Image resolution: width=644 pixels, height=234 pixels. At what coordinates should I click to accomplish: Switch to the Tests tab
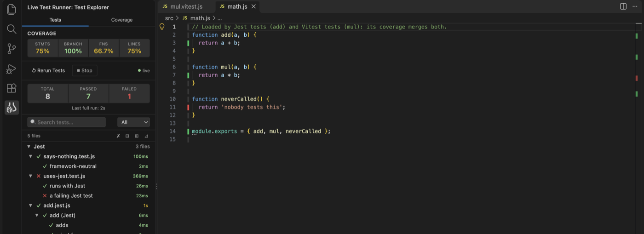[x=55, y=20]
